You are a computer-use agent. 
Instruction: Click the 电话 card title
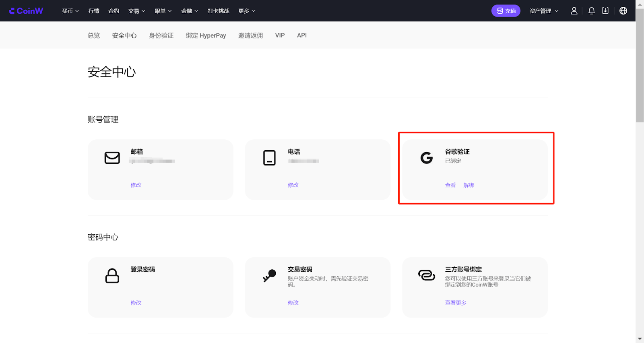pyautogui.click(x=294, y=152)
